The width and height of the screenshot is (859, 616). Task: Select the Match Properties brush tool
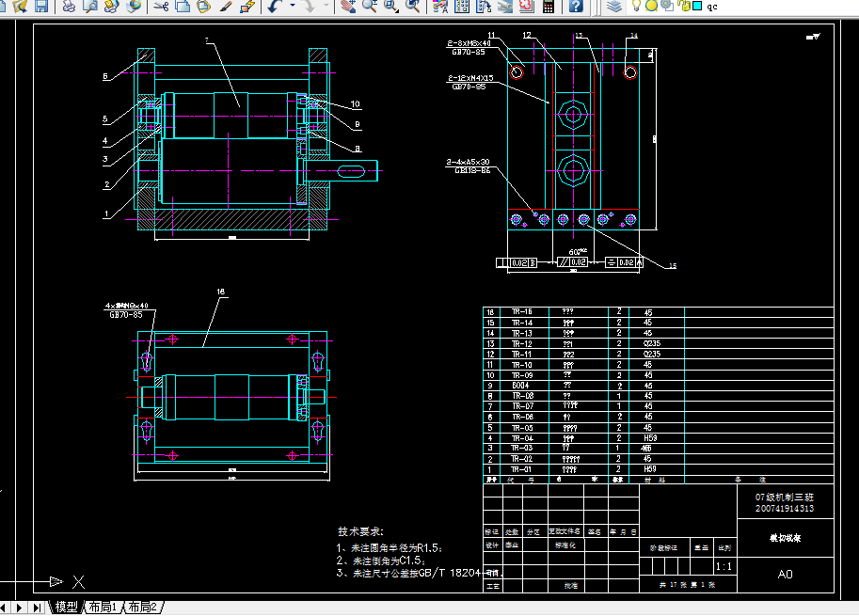226,6
